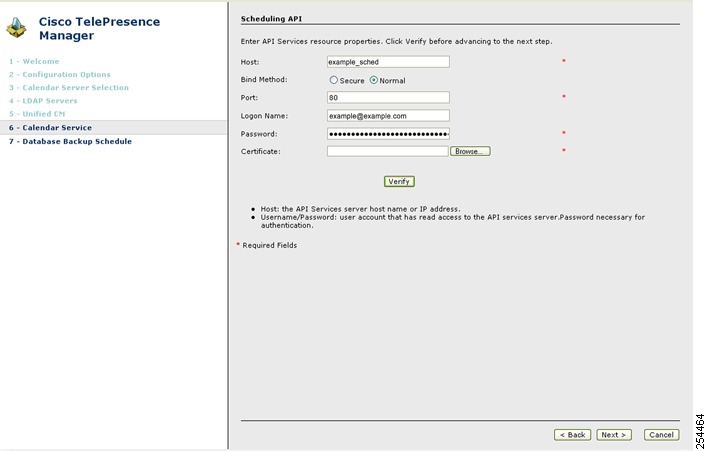Click the Certificate label
Image resolution: width=706 pixels, height=451 pixels.
click(x=260, y=152)
